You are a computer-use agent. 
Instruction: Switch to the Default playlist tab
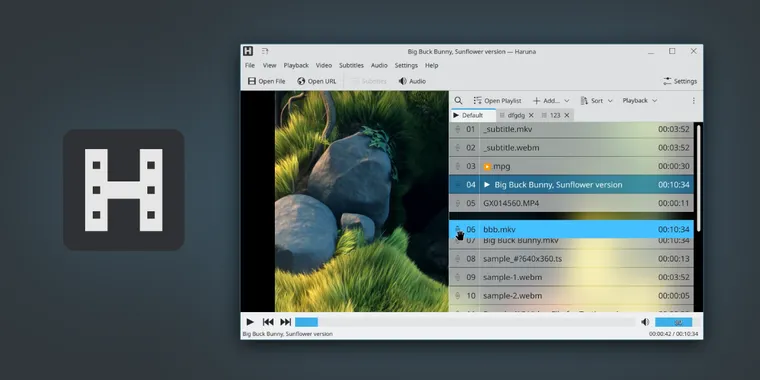tap(473, 115)
